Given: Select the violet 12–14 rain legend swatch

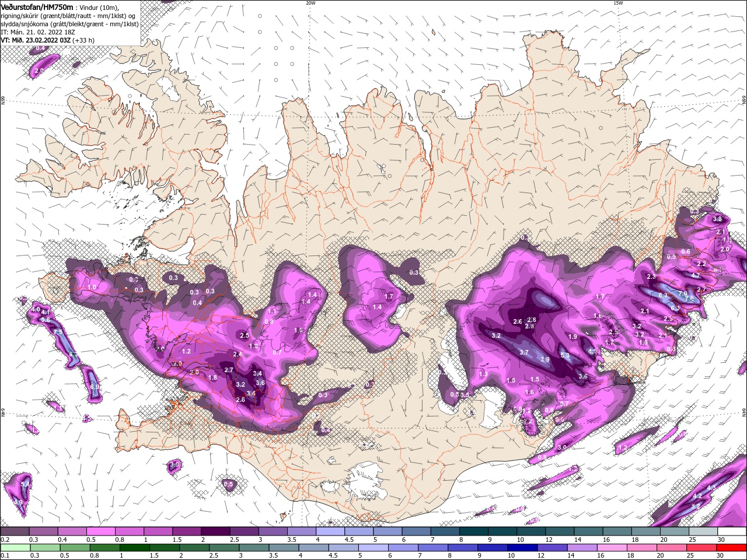Looking at the screenshot, I should pyautogui.click(x=552, y=548).
